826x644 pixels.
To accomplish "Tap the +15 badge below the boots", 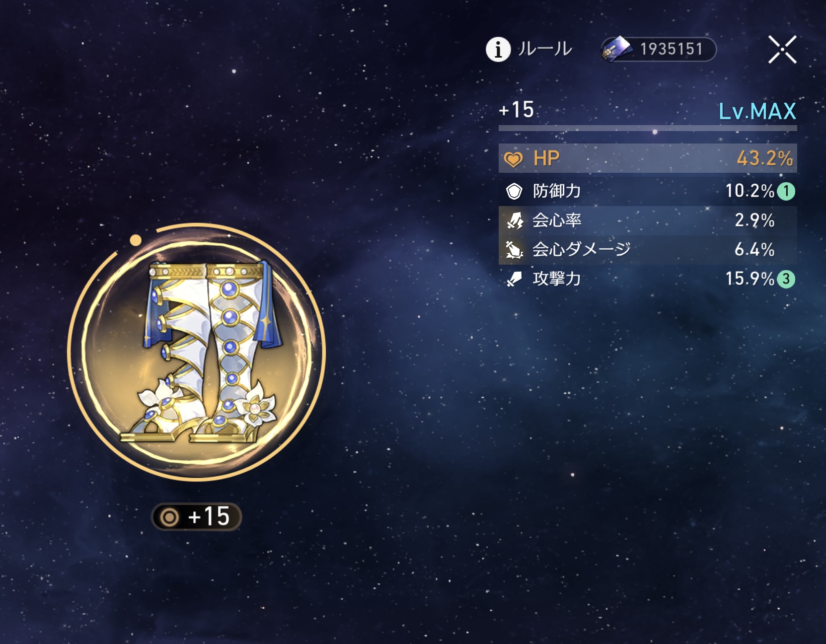I will (196, 516).
